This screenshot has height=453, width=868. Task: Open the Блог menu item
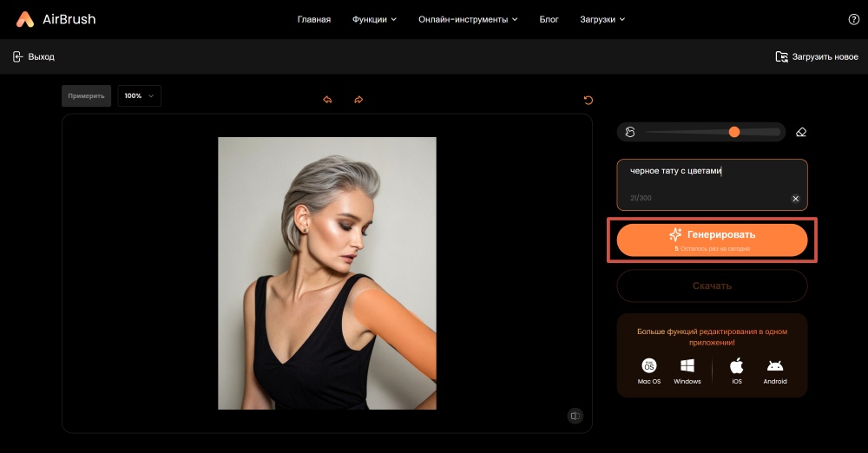(549, 19)
